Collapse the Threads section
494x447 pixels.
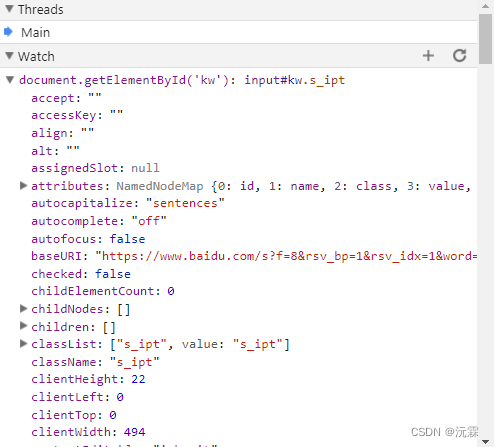tap(10, 9)
